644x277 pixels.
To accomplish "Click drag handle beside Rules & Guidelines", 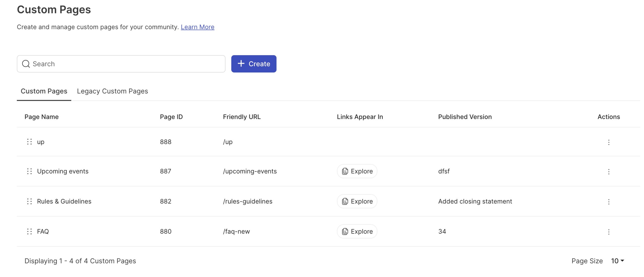I will click(x=29, y=201).
